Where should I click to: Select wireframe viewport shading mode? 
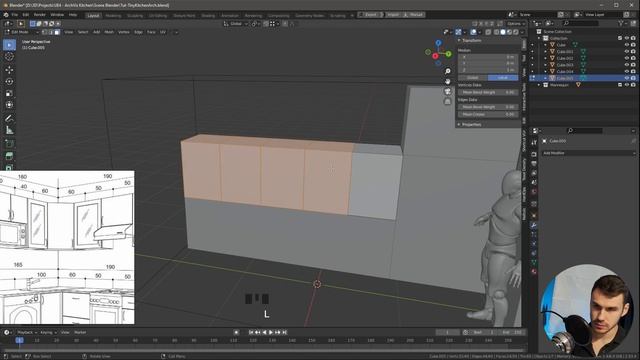click(x=496, y=32)
